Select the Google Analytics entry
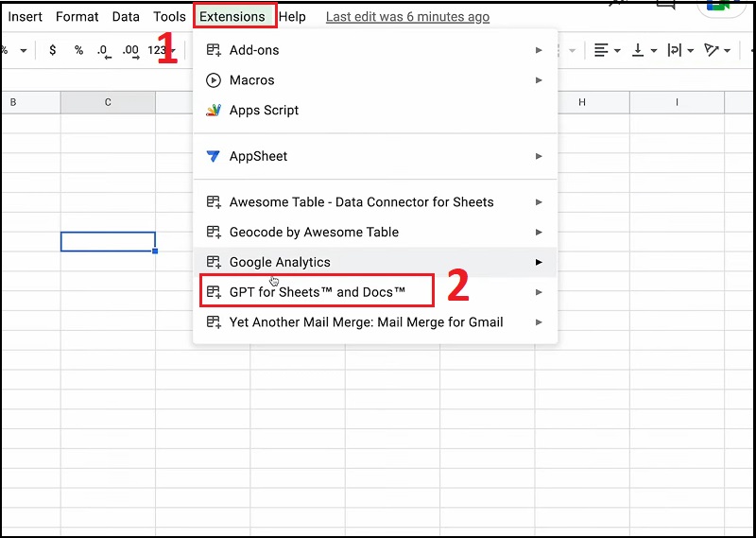 375,262
